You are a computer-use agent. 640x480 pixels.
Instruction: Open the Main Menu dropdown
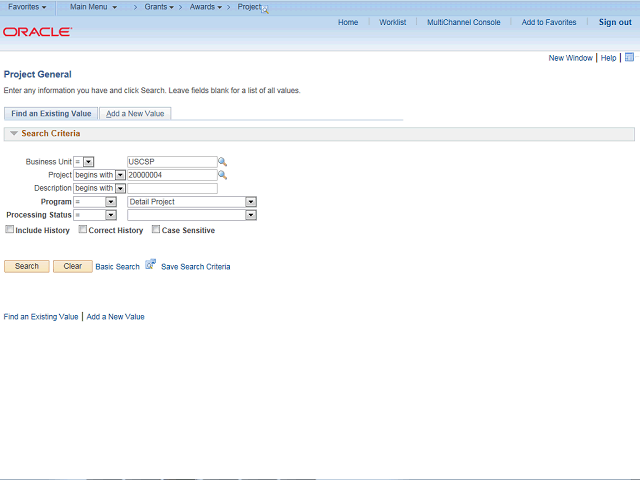[93, 7]
